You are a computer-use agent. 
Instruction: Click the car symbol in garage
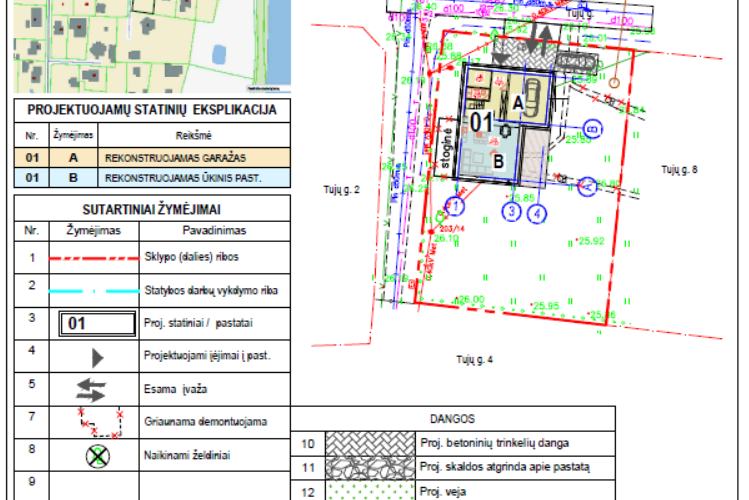pyautogui.click(x=533, y=97)
